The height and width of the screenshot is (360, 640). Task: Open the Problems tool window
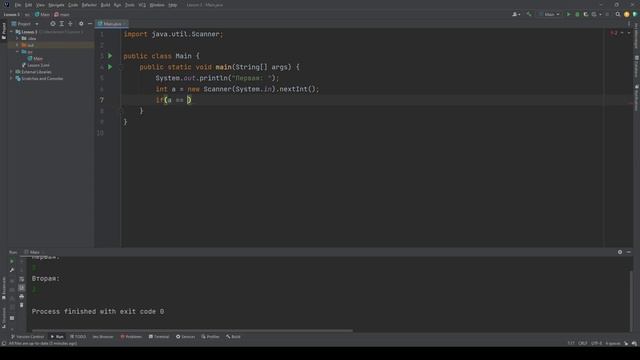[131, 337]
